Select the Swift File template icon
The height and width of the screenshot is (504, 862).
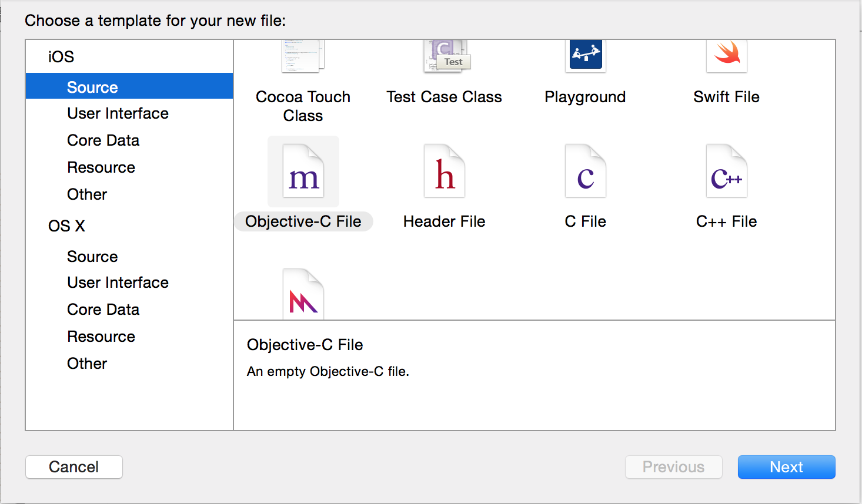point(727,56)
